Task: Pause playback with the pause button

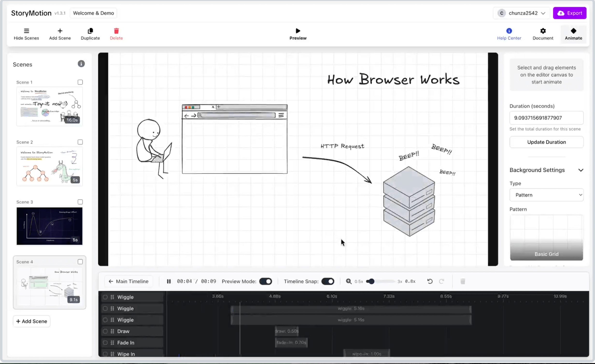Action: tap(169, 281)
